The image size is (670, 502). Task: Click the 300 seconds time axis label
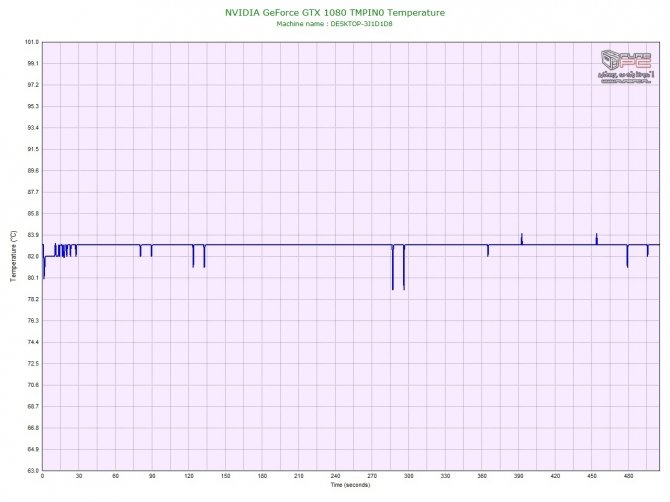coord(408,476)
